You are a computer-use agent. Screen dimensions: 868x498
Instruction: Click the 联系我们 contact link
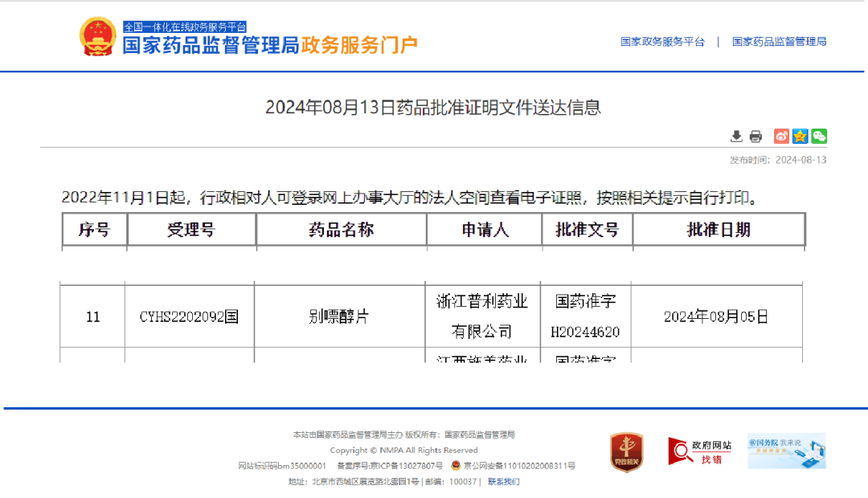coord(503,482)
